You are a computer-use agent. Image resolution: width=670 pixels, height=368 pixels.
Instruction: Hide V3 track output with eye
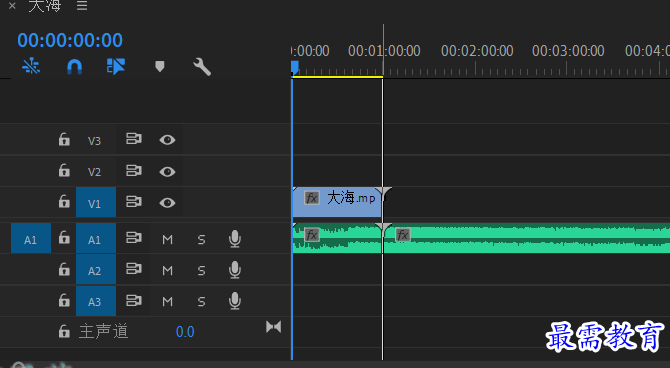tap(167, 140)
